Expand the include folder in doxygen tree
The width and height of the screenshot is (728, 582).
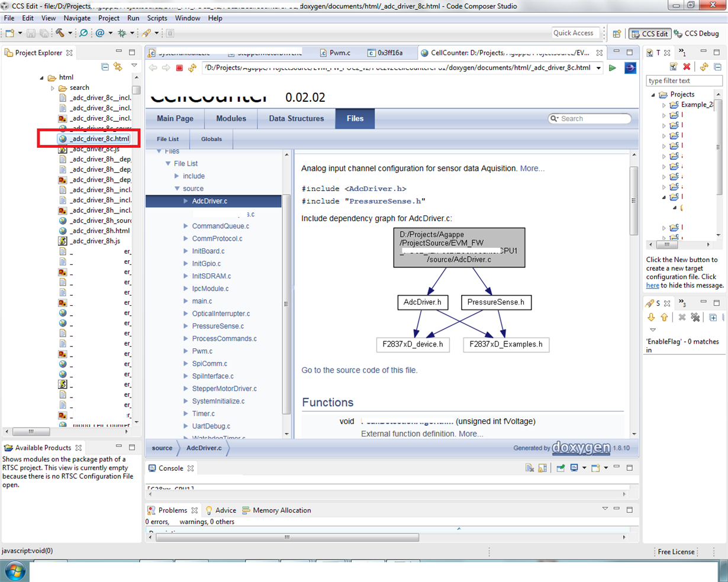tap(176, 176)
